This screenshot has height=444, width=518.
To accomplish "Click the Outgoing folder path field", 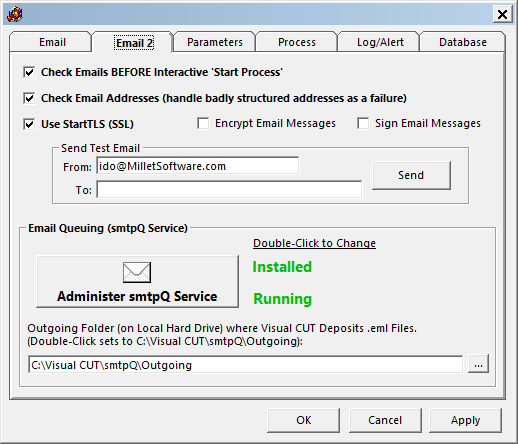I will coord(245,364).
